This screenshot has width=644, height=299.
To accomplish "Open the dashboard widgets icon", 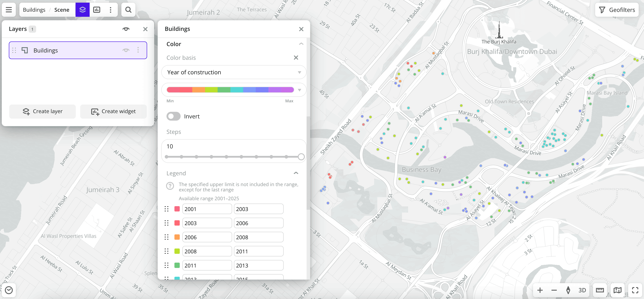I will click(x=96, y=10).
